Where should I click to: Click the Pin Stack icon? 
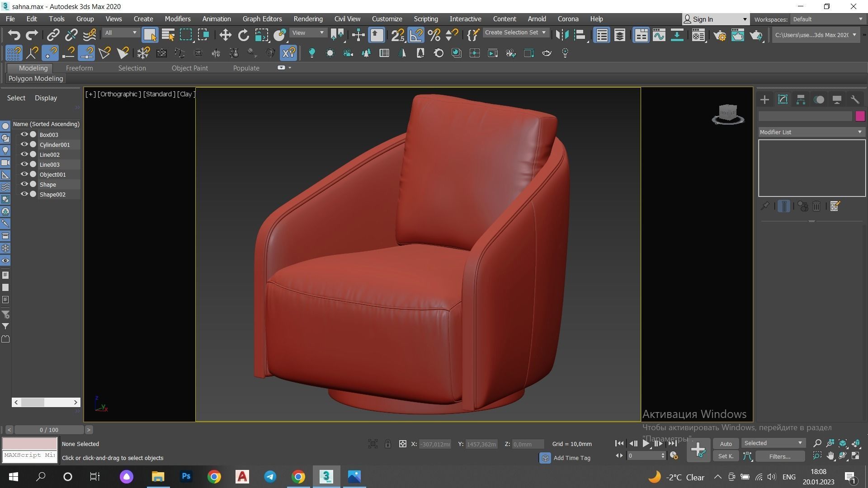pos(765,206)
